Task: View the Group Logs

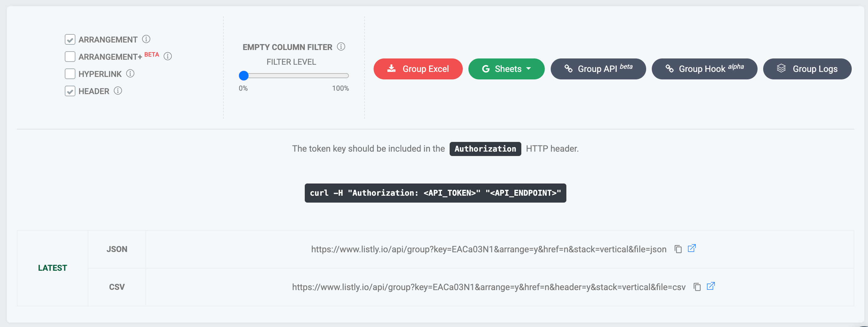Action: coord(807,69)
